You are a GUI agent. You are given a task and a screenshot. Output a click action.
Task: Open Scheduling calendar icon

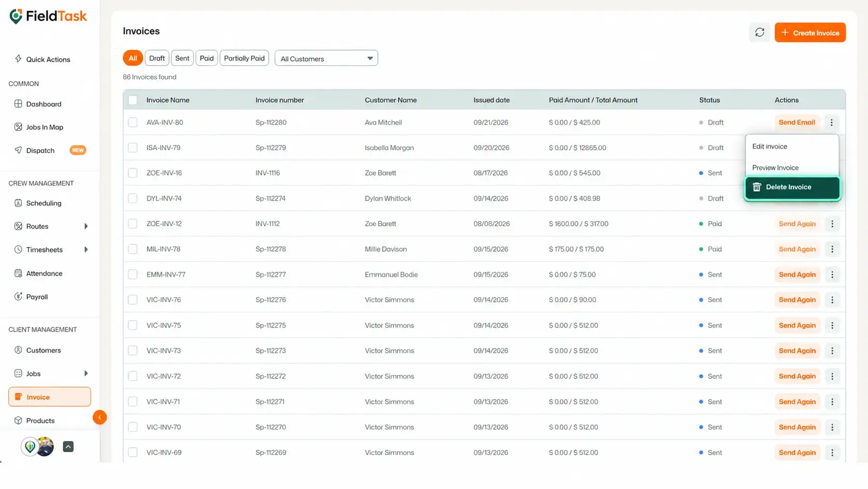click(18, 203)
